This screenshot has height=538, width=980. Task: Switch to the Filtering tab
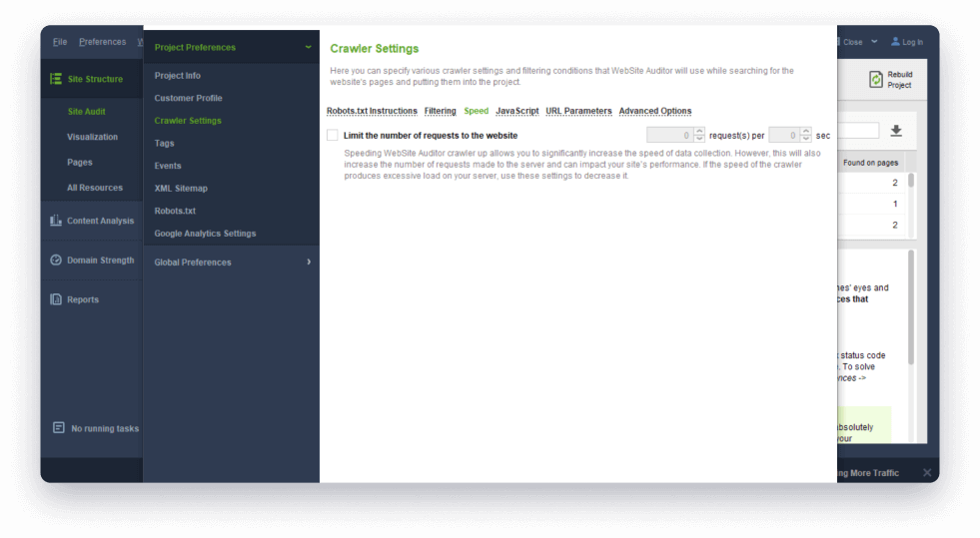click(440, 111)
